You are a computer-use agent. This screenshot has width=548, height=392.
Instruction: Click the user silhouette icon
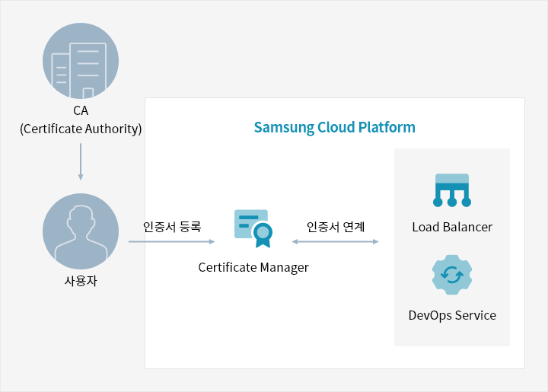click(81, 231)
